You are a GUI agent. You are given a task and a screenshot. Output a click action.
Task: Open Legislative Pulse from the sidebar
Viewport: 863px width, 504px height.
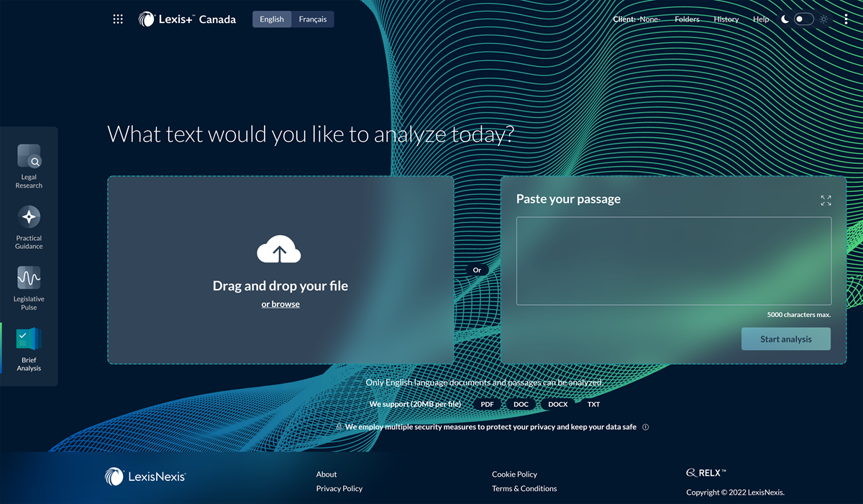click(29, 288)
